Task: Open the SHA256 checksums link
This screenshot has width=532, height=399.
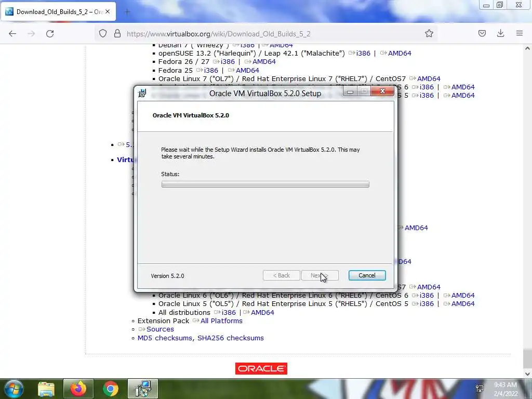Action: tap(231, 338)
